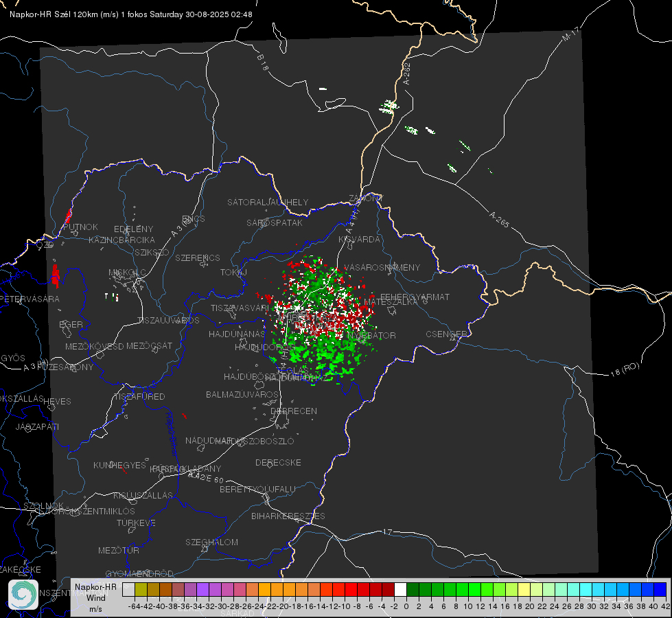
Task: Click the A-262 road label
Action: point(407,73)
